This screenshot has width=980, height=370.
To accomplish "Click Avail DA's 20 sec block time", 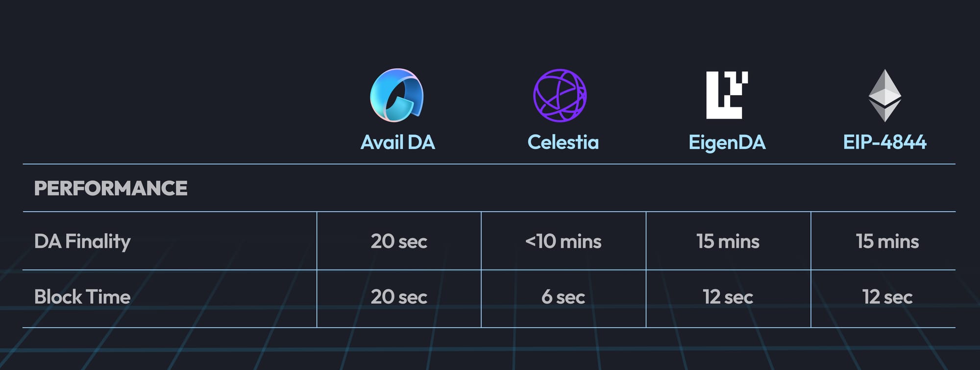I will pos(399,297).
